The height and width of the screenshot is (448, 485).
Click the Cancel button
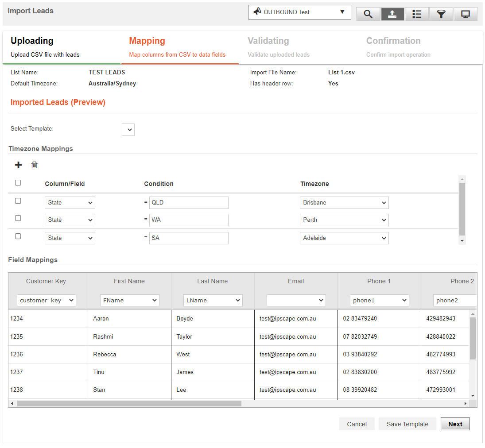(357, 424)
